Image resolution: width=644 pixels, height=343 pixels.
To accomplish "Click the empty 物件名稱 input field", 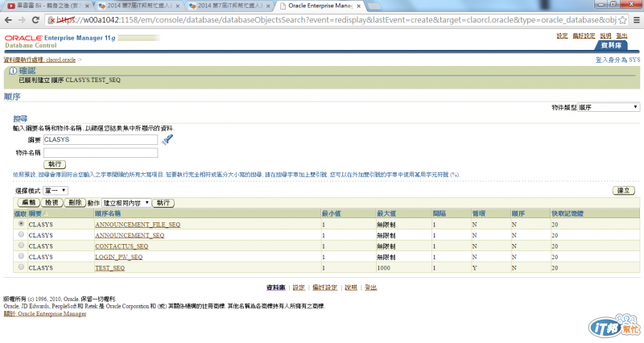I will pyautogui.click(x=100, y=153).
